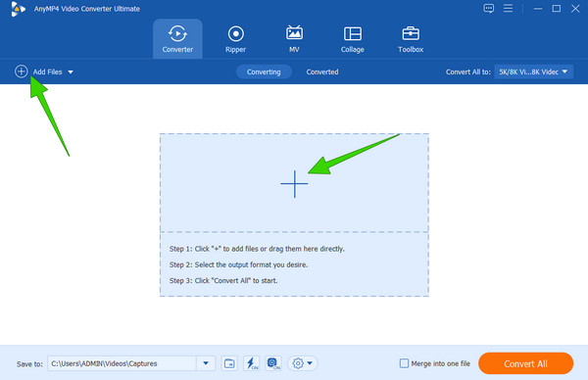Open the output folder icon
The width and height of the screenshot is (588, 380).
pyautogui.click(x=229, y=363)
